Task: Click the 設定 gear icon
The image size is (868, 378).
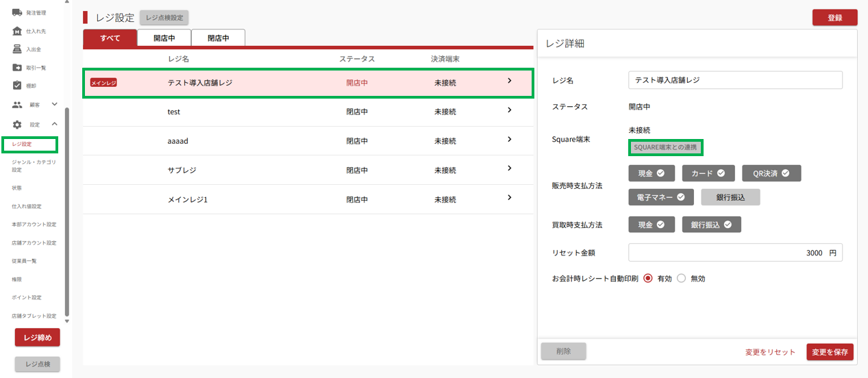Action: tap(18, 125)
